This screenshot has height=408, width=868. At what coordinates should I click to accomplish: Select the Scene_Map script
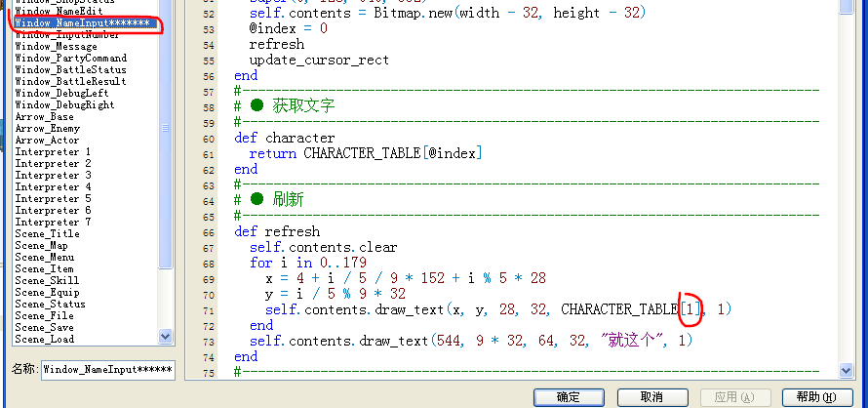[x=42, y=246]
